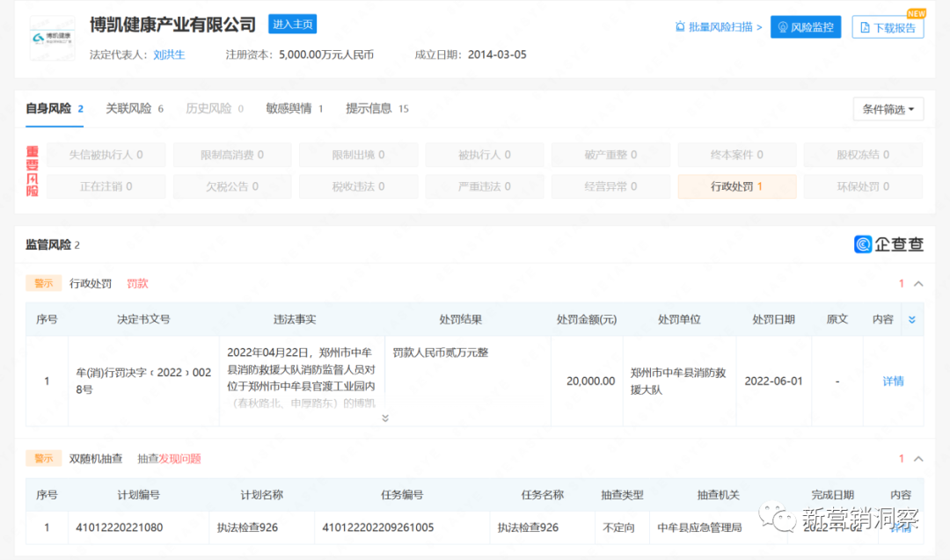
Task: Click 罚款 tag in 行政处罚 header
Action: 137,283
